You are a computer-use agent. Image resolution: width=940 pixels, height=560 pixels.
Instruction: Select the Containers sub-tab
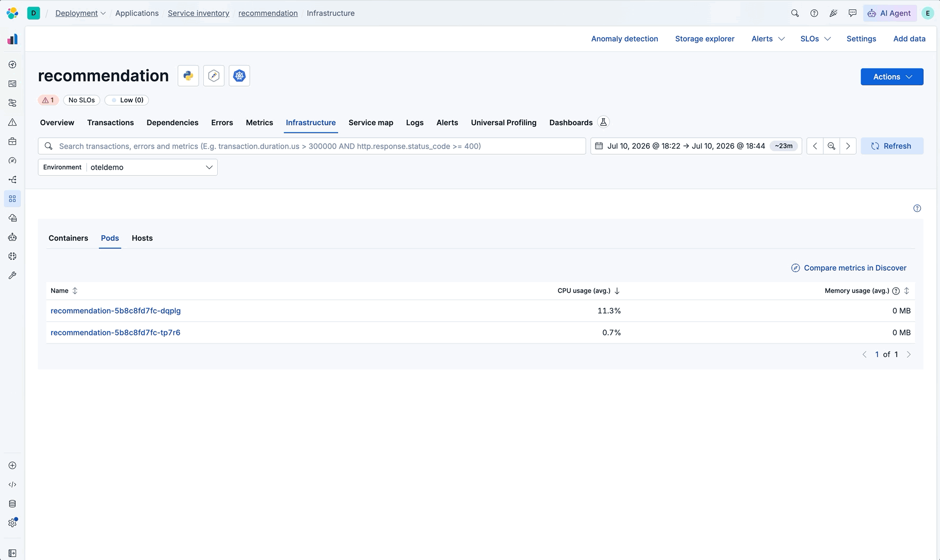(68, 238)
